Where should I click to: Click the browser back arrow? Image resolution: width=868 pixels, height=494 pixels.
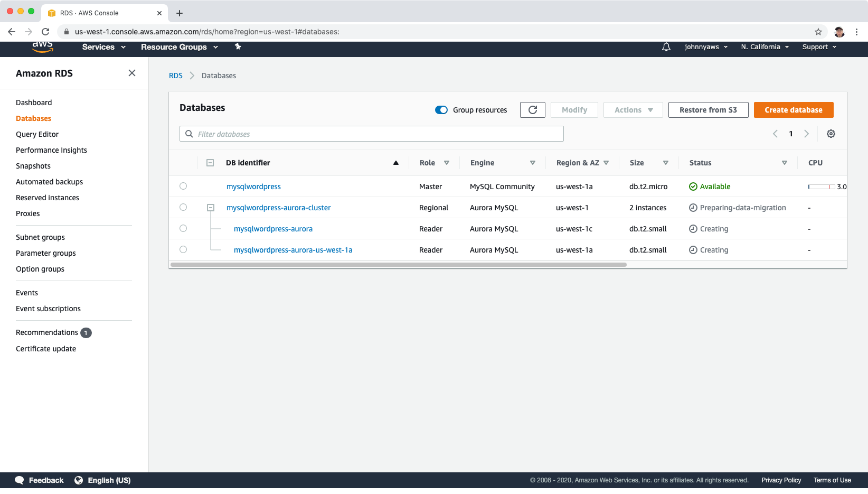(x=12, y=32)
